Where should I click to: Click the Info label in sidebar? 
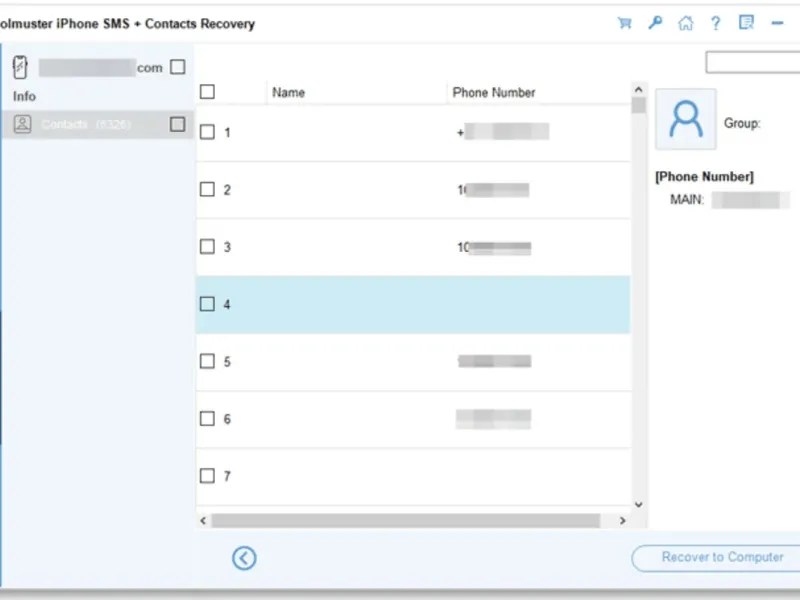[x=24, y=96]
